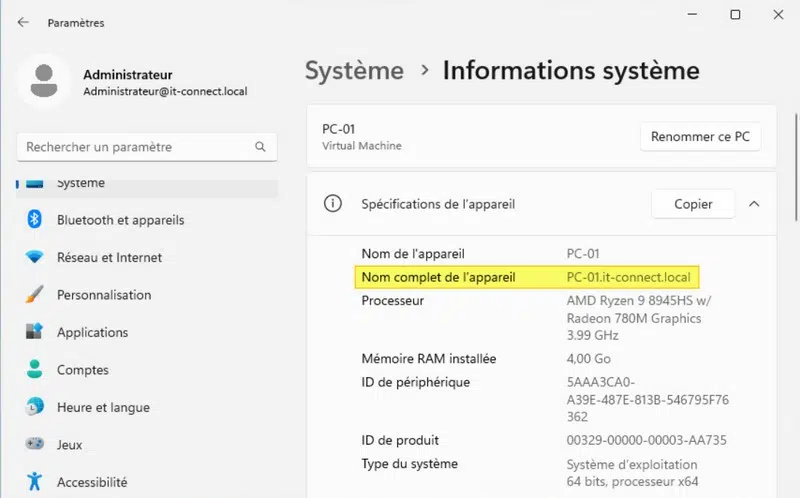Maximize the Paramètres window
The width and height of the screenshot is (800, 498).
tap(735, 14)
